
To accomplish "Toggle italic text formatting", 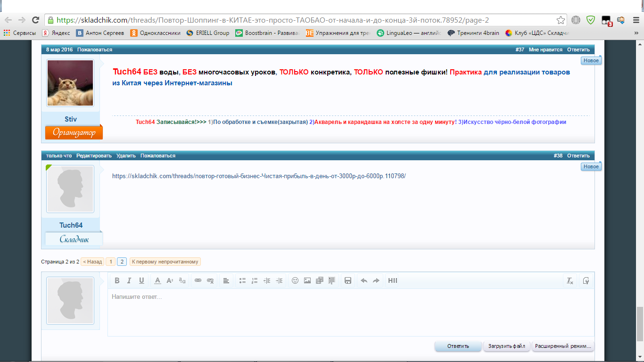I will coord(129,280).
